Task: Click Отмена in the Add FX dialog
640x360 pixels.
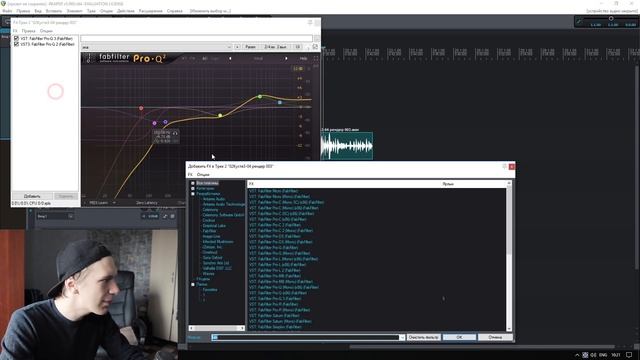Action: 495,338
